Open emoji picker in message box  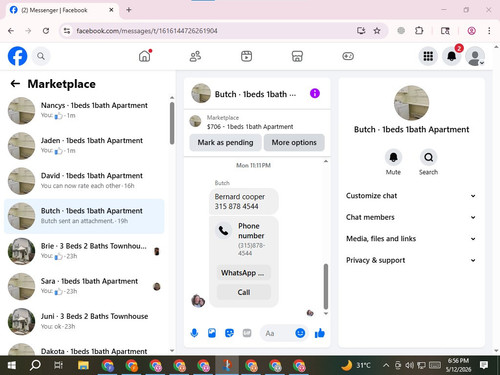(300, 333)
